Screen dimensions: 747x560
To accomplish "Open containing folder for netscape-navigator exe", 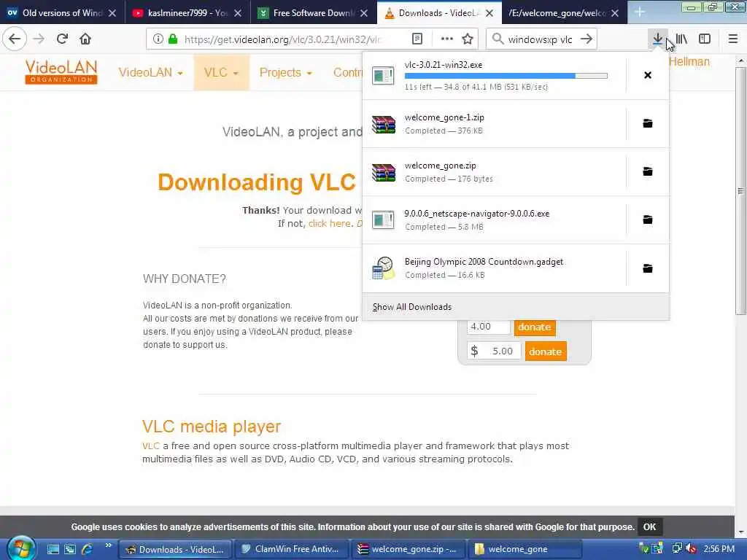I will click(648, 219).
